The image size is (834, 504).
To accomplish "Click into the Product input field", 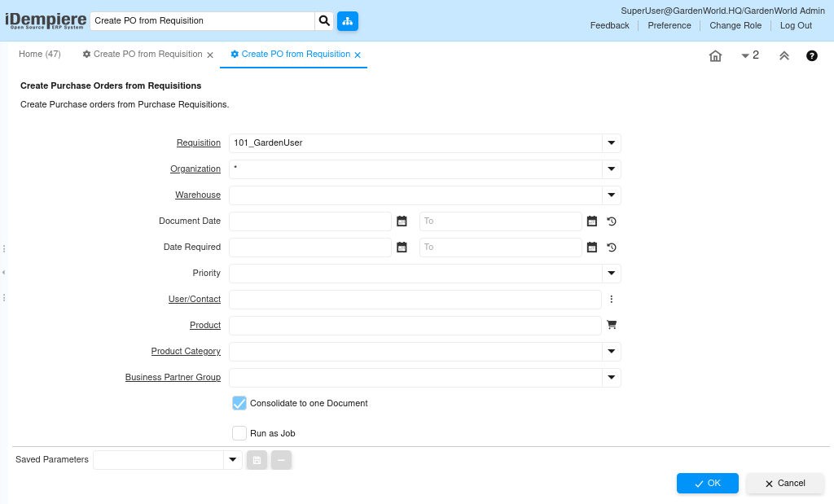I will click(415, 326).
